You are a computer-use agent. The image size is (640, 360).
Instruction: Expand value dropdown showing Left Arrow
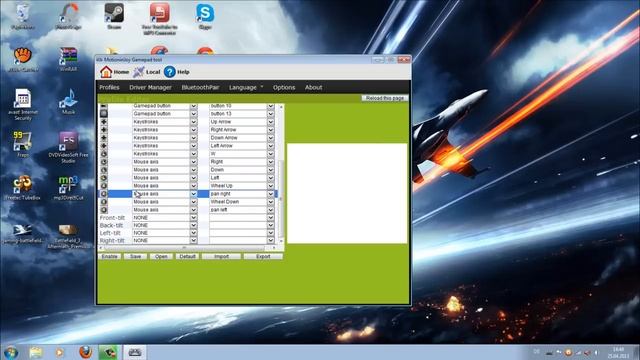point(271,146)
